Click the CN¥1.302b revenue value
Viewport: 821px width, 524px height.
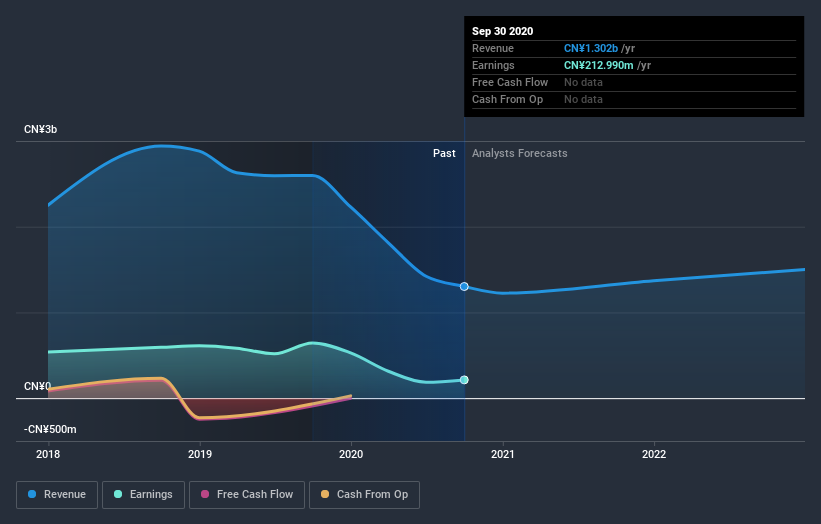point(591,48)
